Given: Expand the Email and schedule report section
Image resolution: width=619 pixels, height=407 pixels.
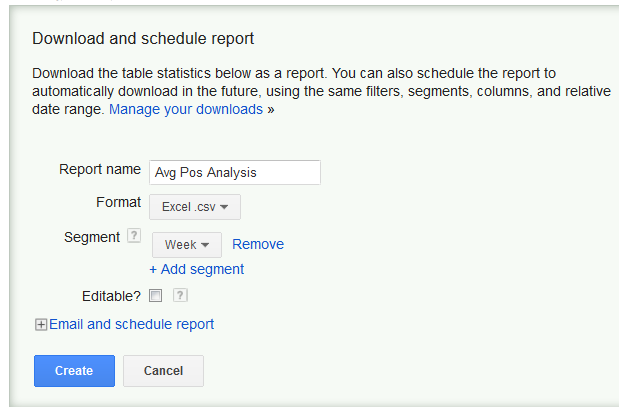Looking at the screenshot, I should point(131,324).
